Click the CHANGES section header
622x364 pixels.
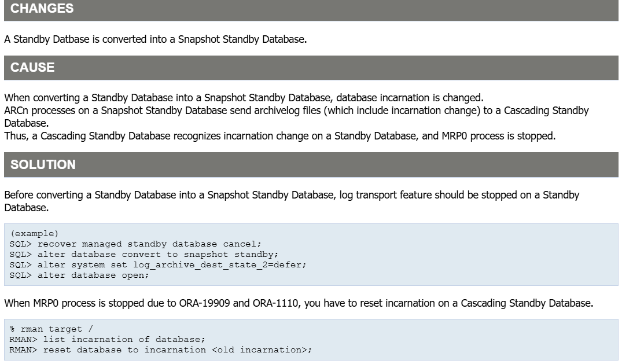tap(42, 9)
